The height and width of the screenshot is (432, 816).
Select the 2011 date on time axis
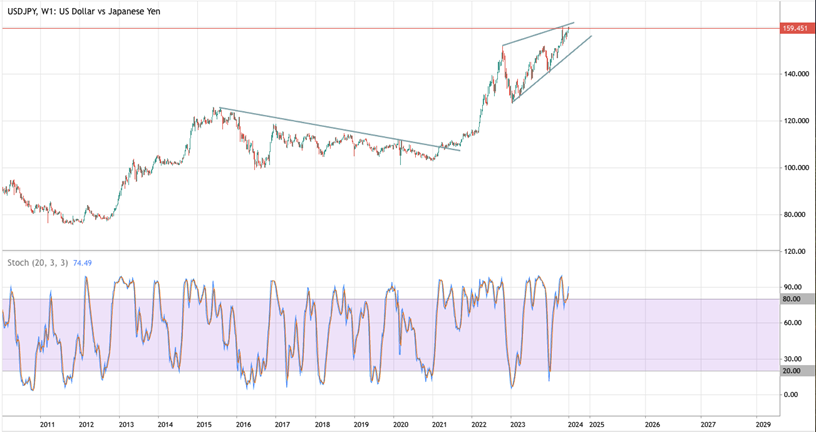pyautogui.click(x=47, y=424)
